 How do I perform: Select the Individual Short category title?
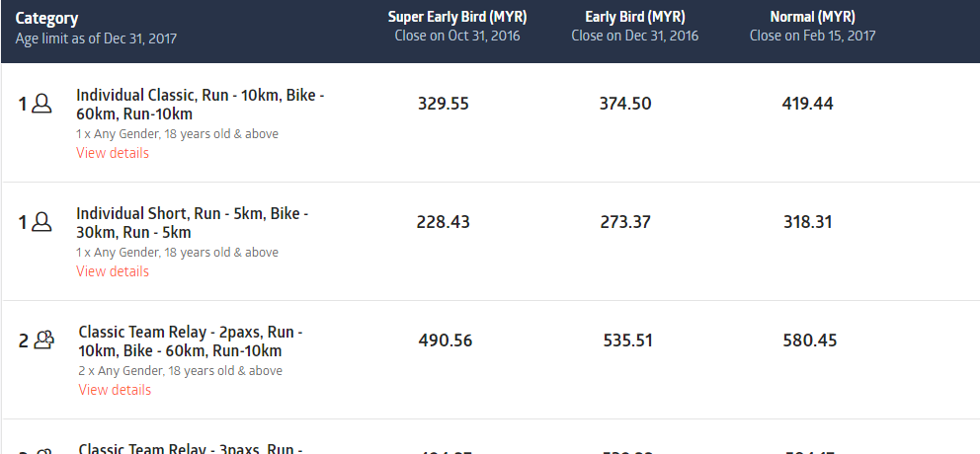coord(193,223)
